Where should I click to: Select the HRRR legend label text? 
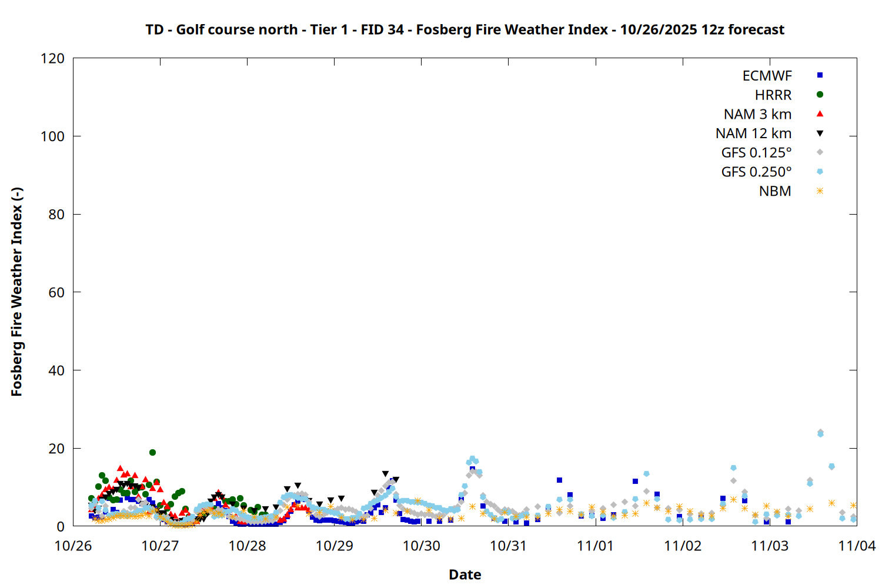coord(773,95)
